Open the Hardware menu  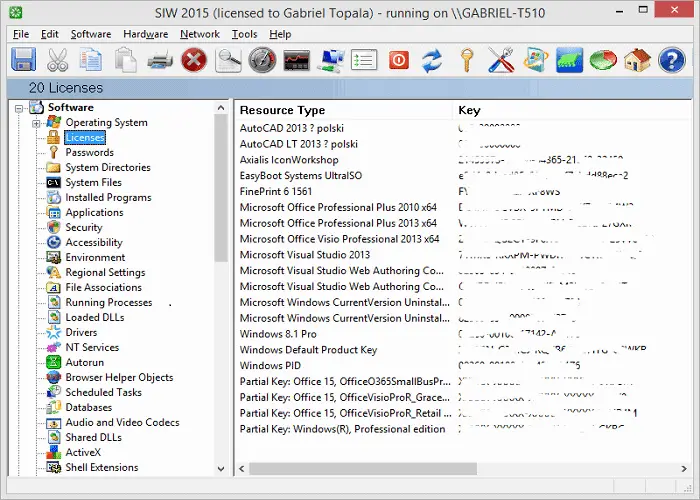(x=146, y=34)
